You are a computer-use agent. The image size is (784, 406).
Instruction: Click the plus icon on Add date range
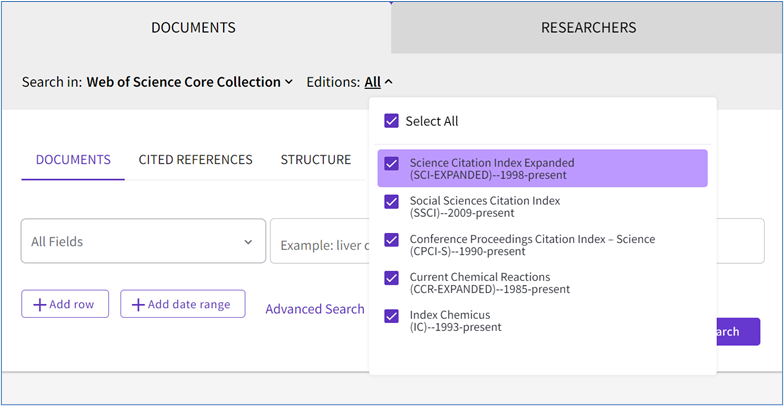coord(138,304)
